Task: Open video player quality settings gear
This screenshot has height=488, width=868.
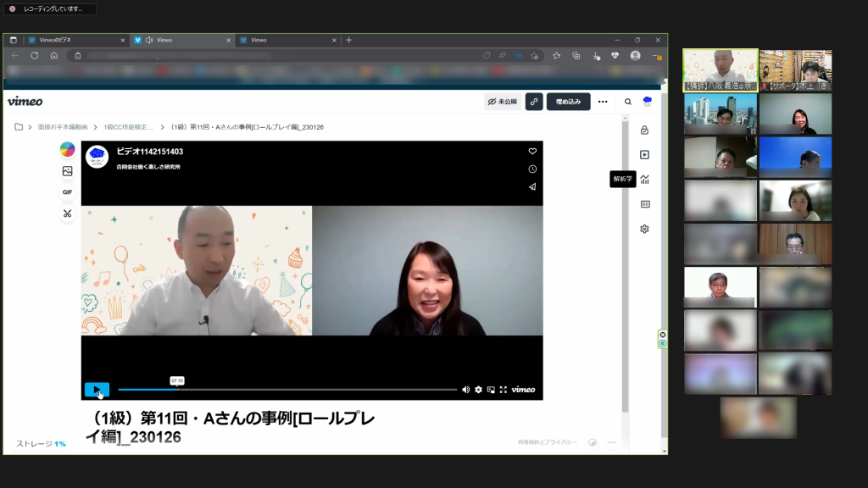Action: tap(478, 390)
